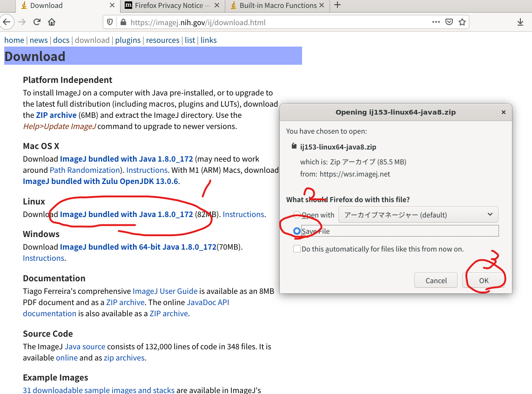
Task: Close the Firefox Privacy Notice tab
Action: (217, 6)
